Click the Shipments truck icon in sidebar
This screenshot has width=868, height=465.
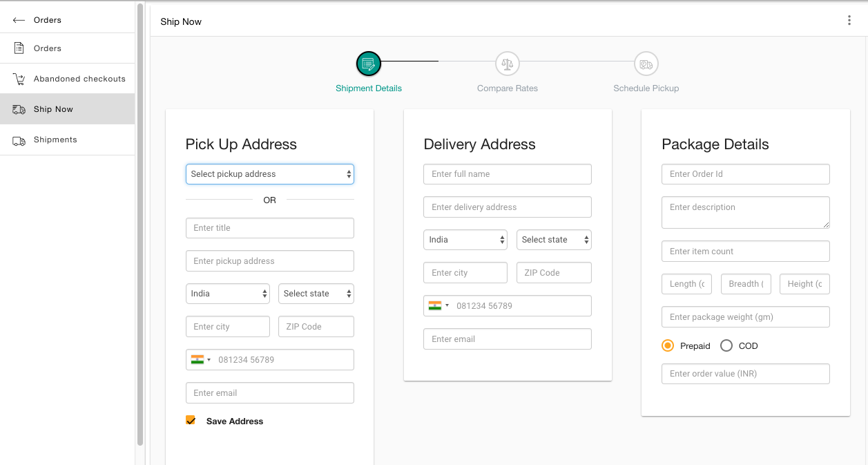19,140
